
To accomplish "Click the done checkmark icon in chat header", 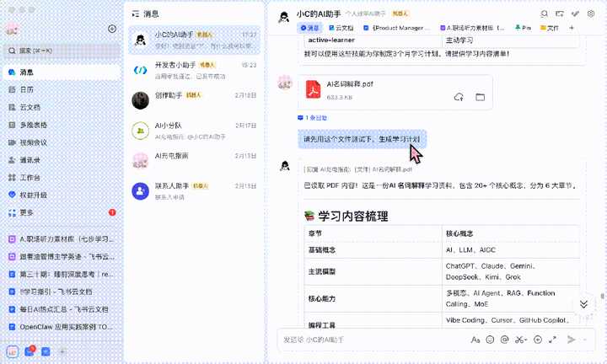I will [575, 14].
